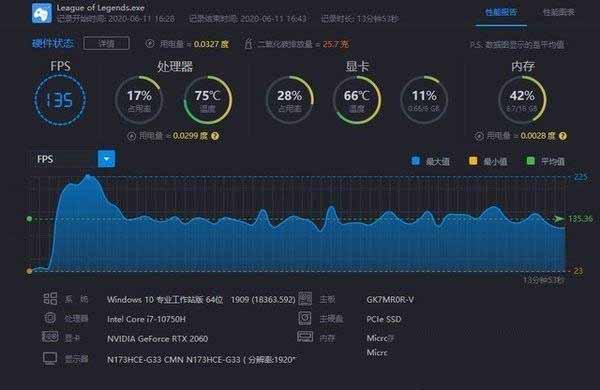Screen dimensions: 600x390
Task: Toggle the blue 最大值 legend swatch
Action: pyautogui.click(x=415, y=161)
